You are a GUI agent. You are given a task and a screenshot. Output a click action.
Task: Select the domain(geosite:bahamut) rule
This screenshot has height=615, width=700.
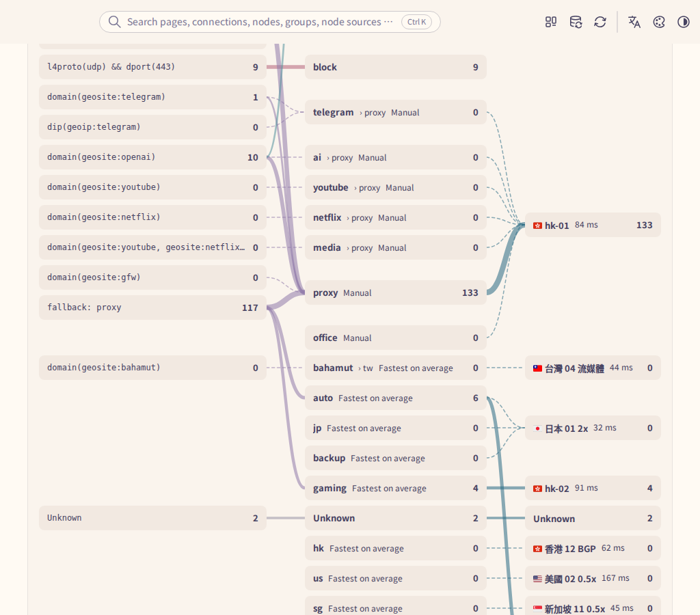coord(152,368)
